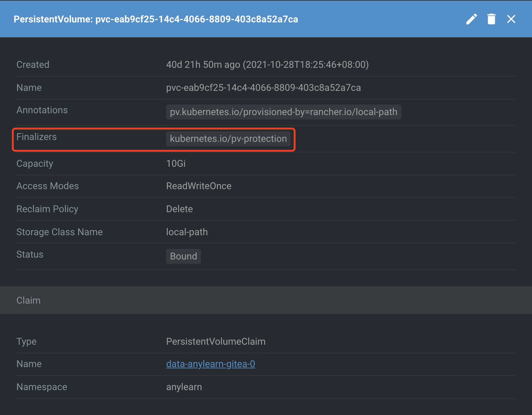Click the Reclaim Policy field label
This screenshot has width=532, height=415.
point(47,209)
